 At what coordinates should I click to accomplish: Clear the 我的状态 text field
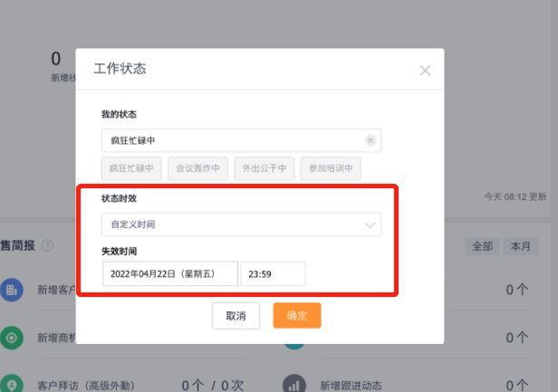coord(370,140)
